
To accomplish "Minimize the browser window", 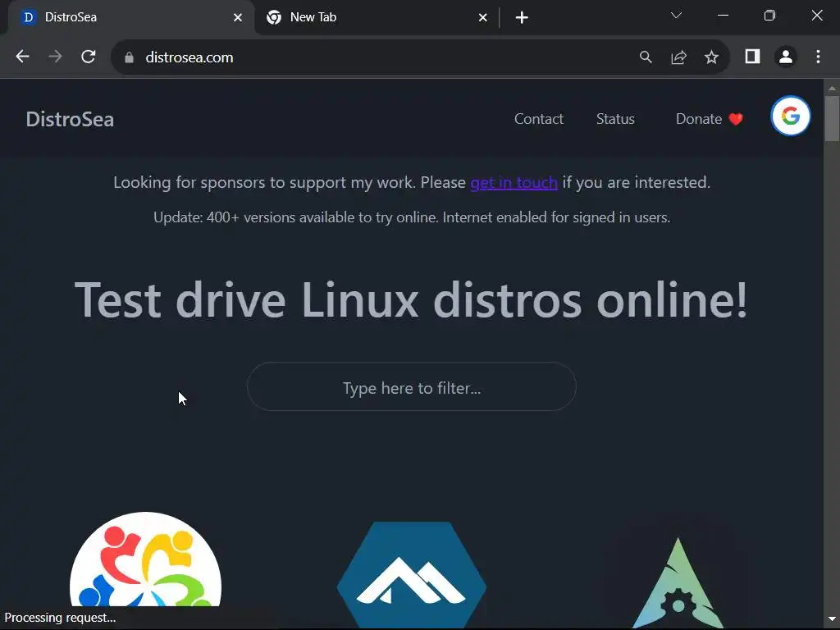I will (723, 16).
